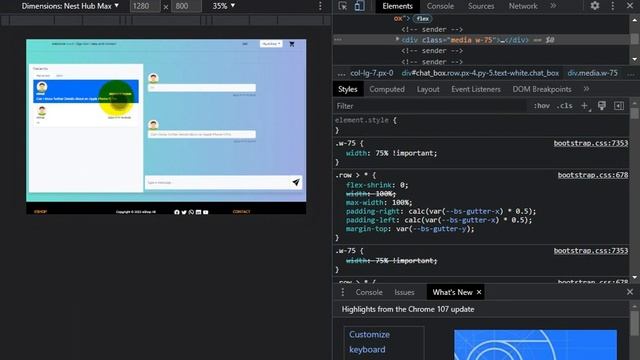Add a new style rule plus icon
640x360 pixels.
585,106
